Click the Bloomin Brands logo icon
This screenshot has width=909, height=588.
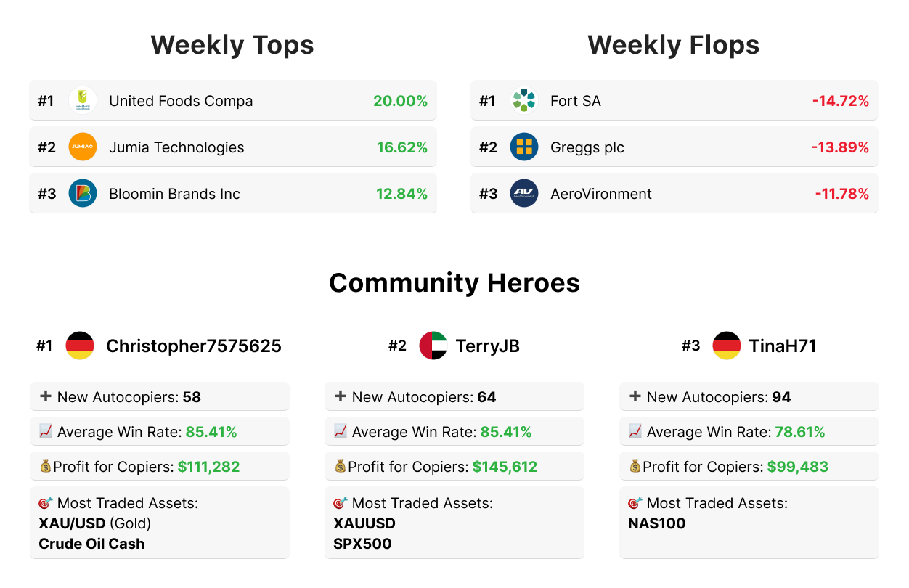(x=83, y=194)
